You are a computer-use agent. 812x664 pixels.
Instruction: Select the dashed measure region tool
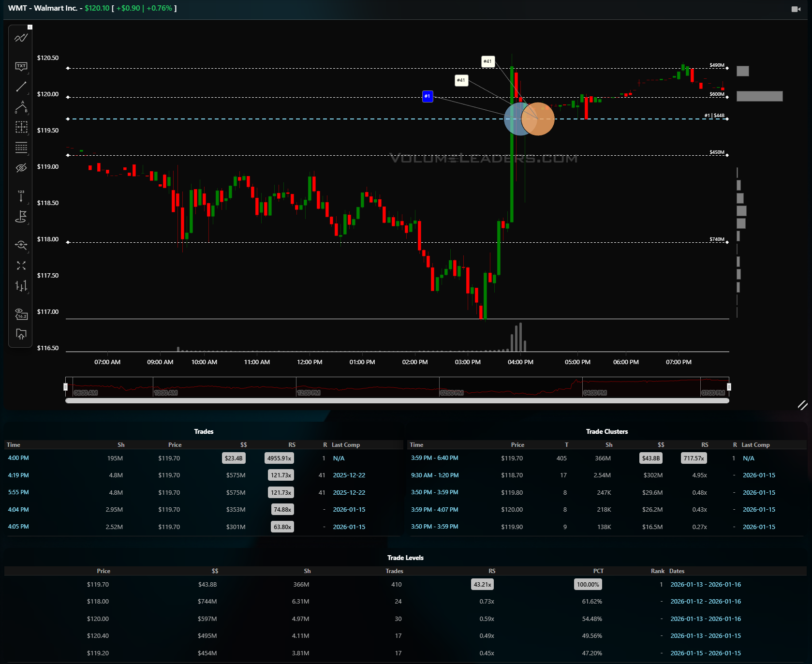[x=21, y=127]
